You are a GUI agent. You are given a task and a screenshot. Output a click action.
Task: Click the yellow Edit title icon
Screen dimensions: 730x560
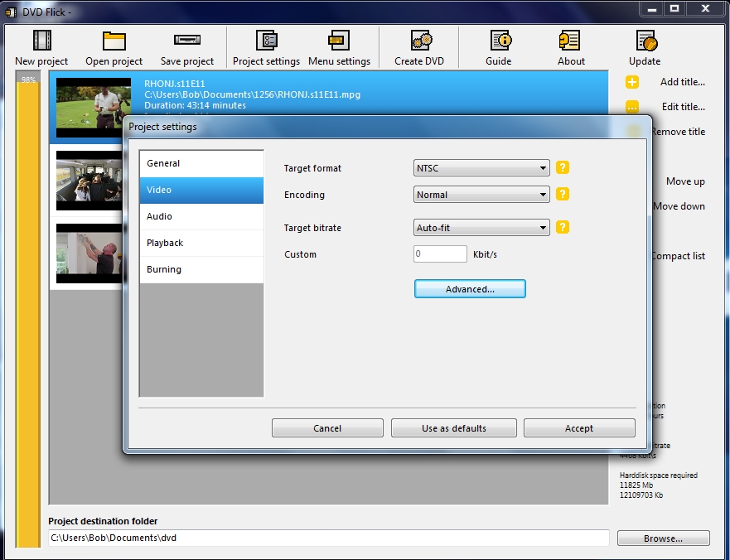tap(631, 107)
